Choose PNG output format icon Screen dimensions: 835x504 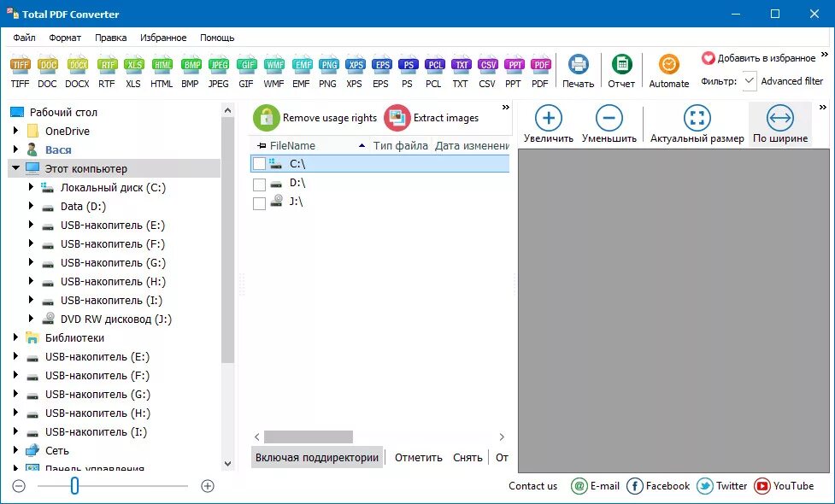(x=328, y=65)
